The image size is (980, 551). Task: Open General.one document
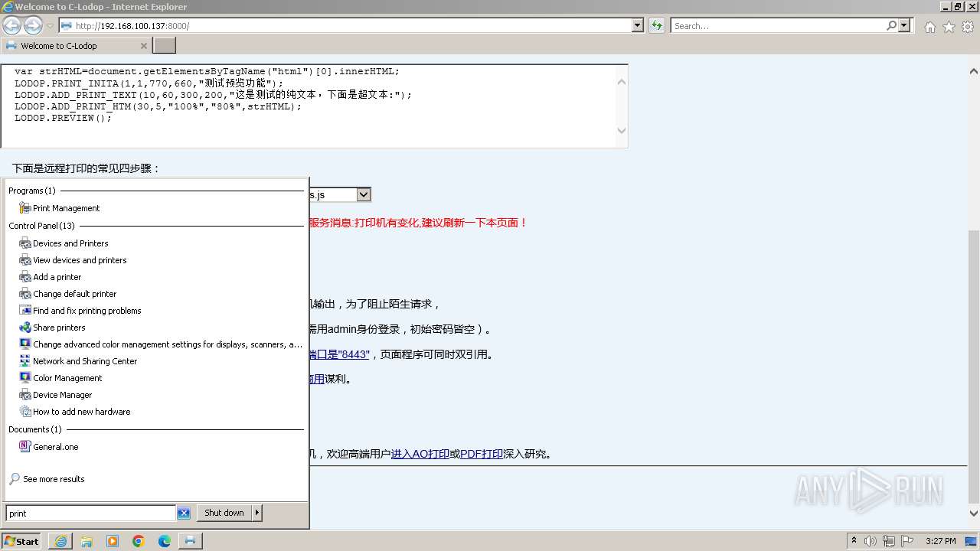[x=55, y=447]
